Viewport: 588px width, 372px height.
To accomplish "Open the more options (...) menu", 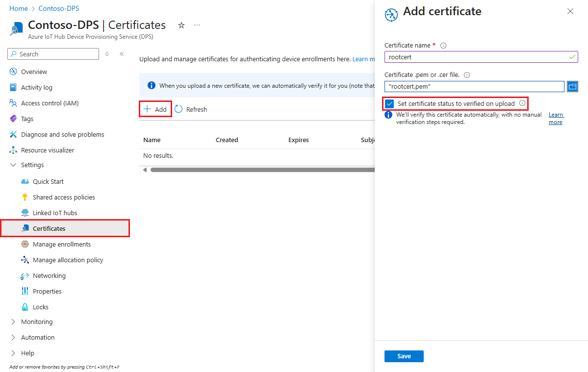I will tap(197, 25).
